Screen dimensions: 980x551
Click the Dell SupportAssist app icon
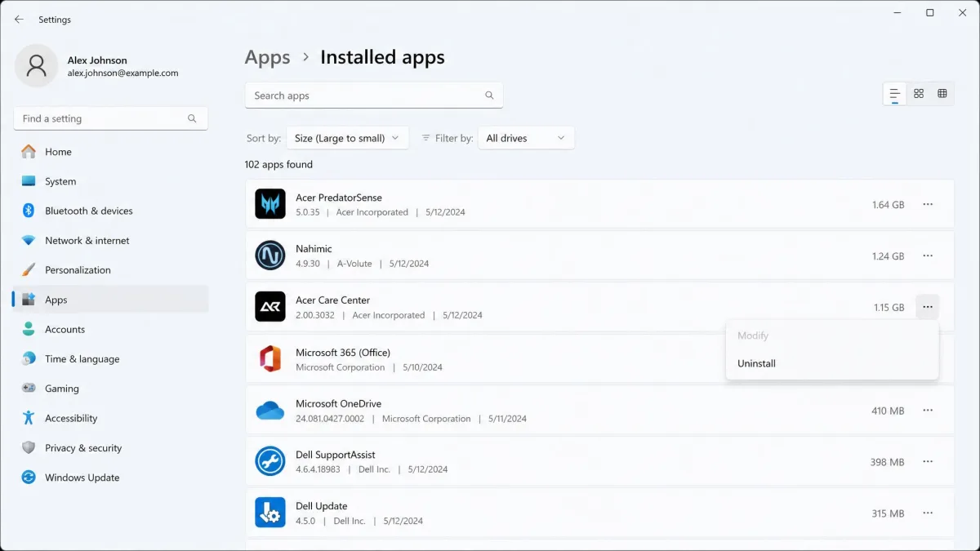(x=270, y=461)
